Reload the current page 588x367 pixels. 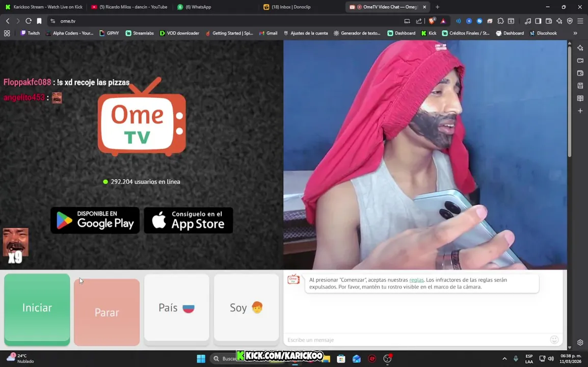click(29, 21)
